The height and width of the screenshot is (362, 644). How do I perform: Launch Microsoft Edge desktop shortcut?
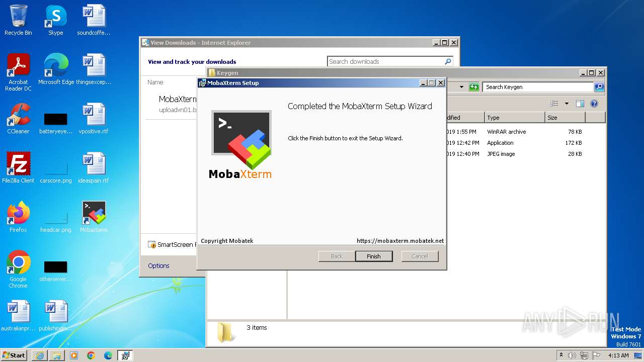point(56,69)
